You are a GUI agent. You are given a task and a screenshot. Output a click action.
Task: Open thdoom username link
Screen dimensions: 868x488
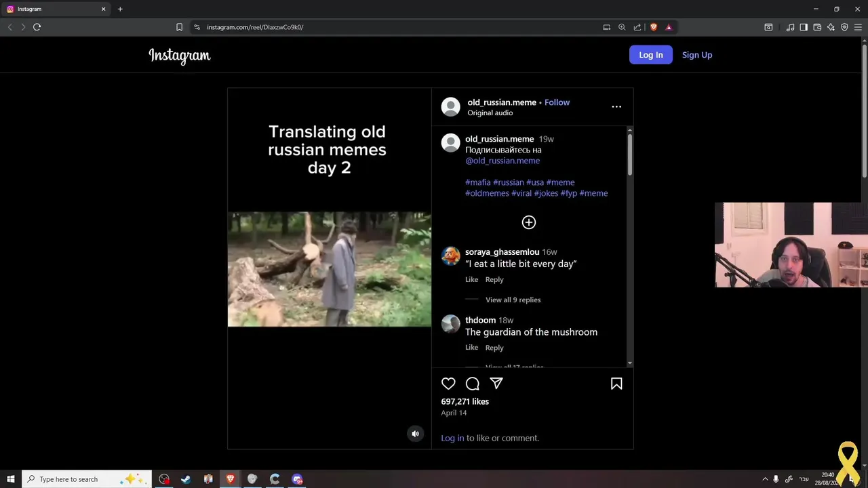[480, 320]
